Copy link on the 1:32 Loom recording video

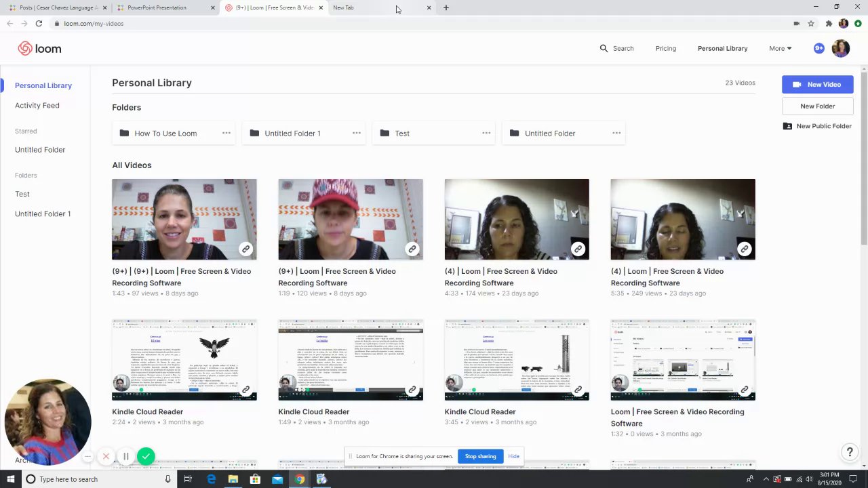tap(744, 390)
